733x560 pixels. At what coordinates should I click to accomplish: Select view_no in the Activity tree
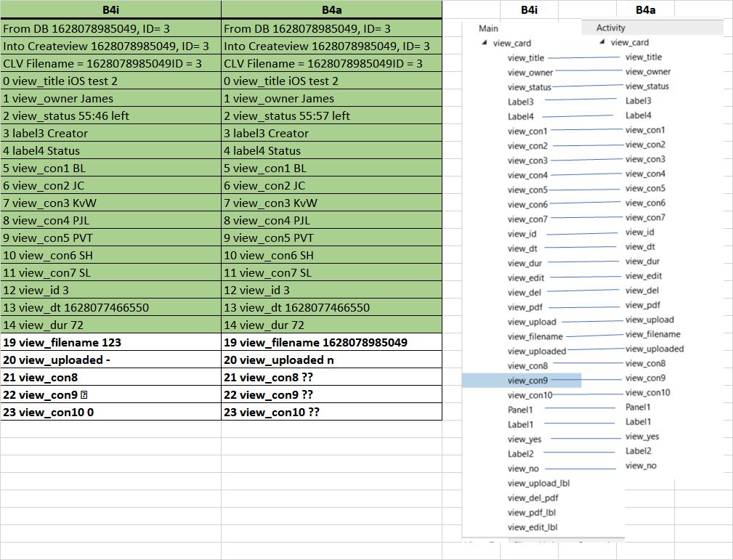(640, 466)
